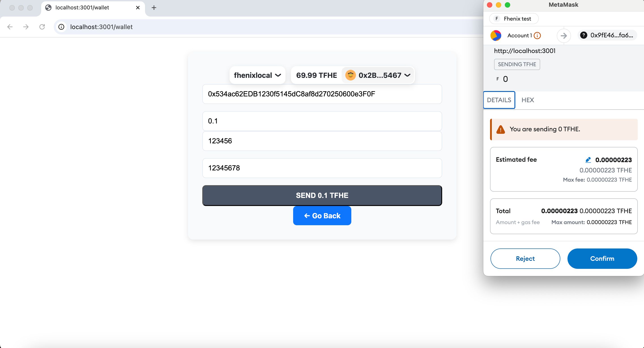
Task: Click the Confirm button to approve transaction
Action: [602, 259]
